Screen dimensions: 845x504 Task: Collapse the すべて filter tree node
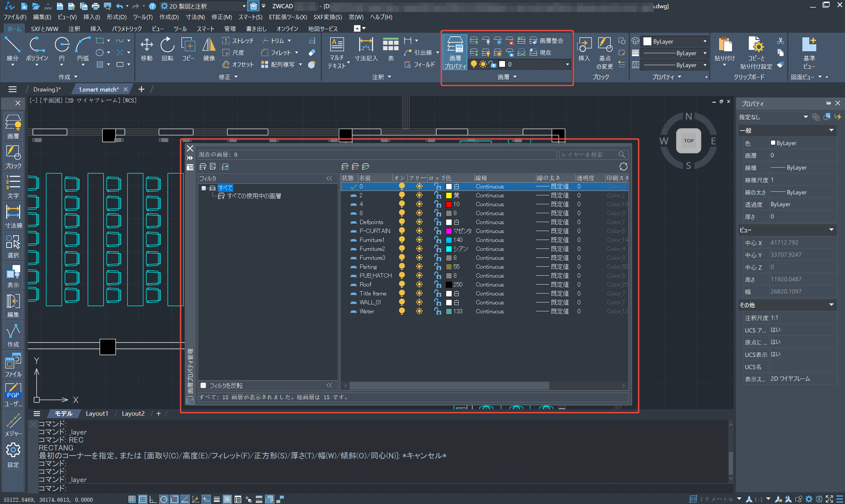point(203,188)
